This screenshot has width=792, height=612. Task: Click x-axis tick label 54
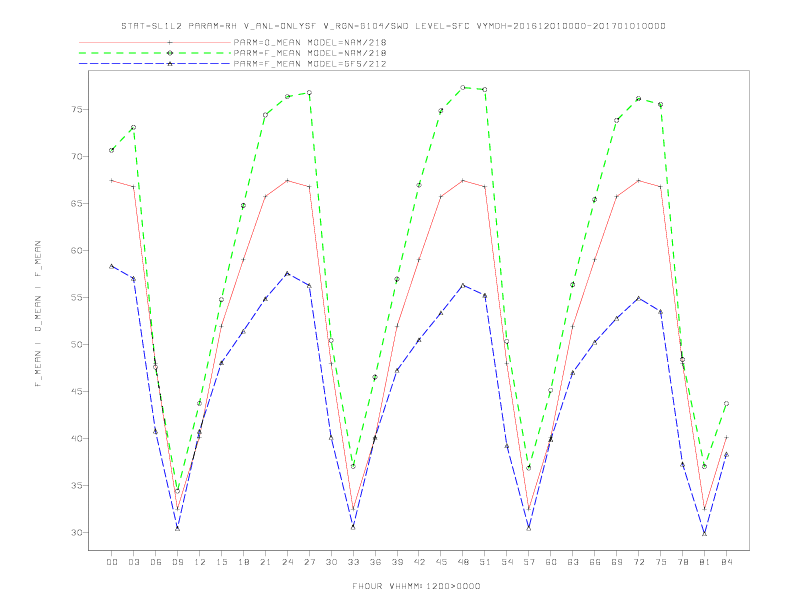tap(507, 562)
